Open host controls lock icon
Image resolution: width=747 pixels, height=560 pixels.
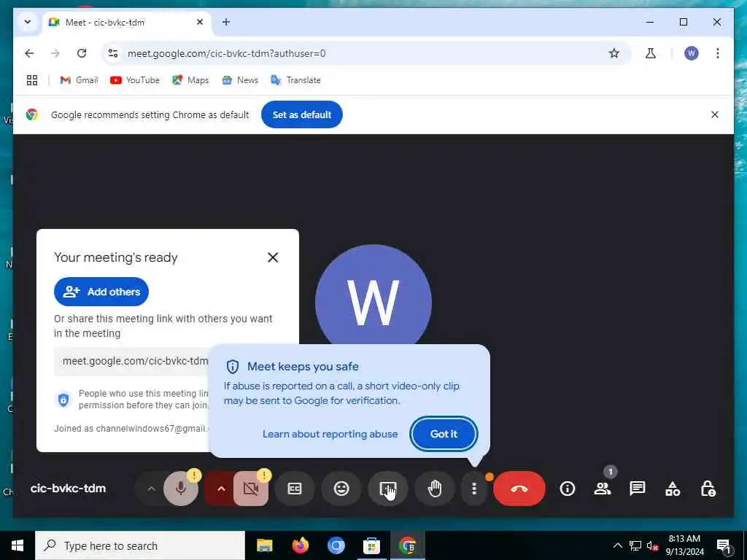pyautogui.click(x=708, y=489)
